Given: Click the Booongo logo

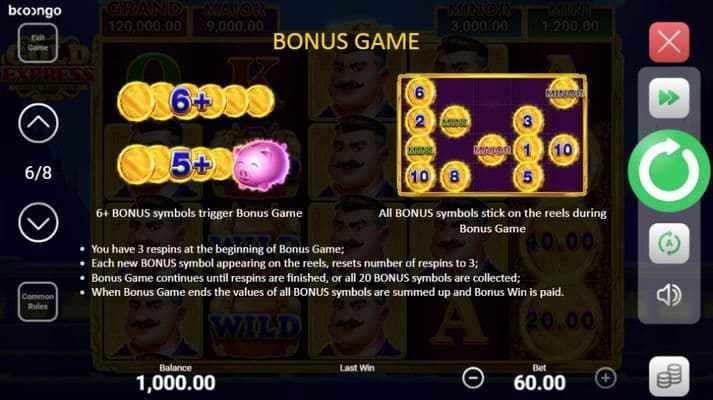Looking at the screenshot, I should coord(35,10).
